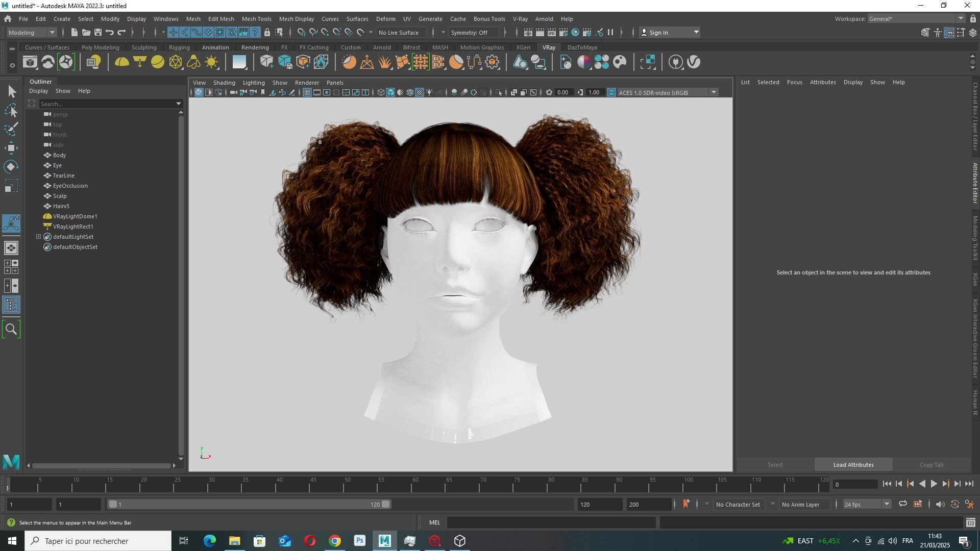Activate the Lasso select tool
Image resolution: width=980 pixels, height=551 pixels.
coord(11,111)
